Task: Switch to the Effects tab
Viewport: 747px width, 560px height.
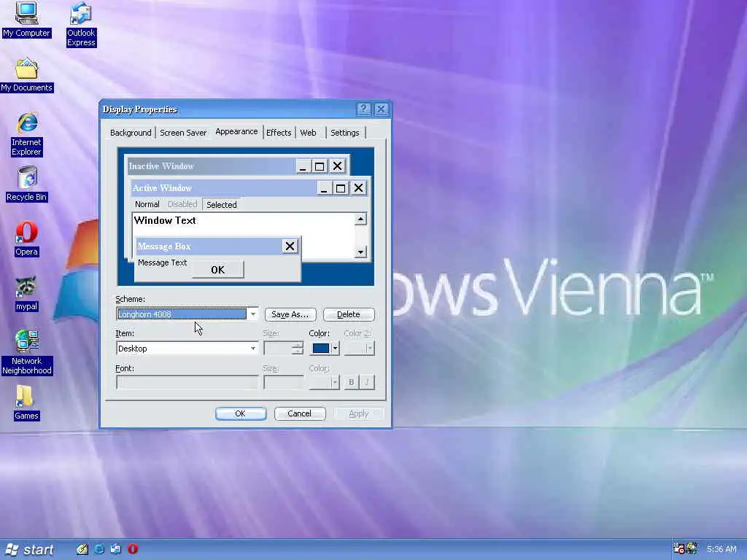Action: click(x=279, y=133)
